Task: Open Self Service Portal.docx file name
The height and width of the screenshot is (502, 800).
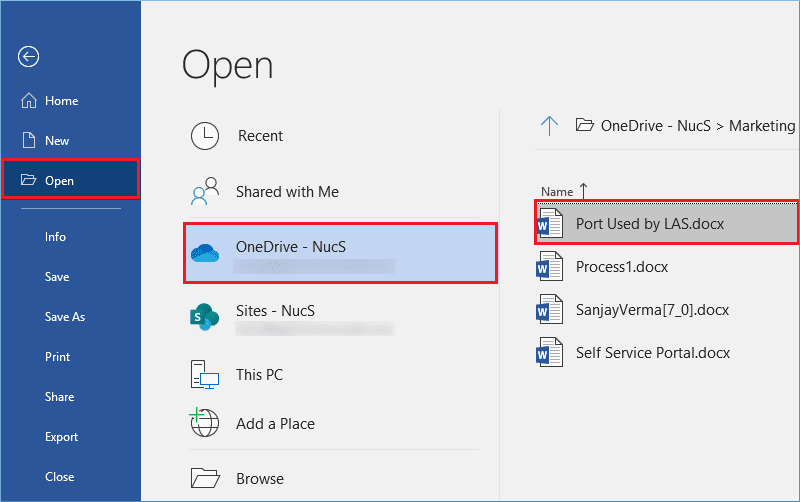Action: point(653,353)
